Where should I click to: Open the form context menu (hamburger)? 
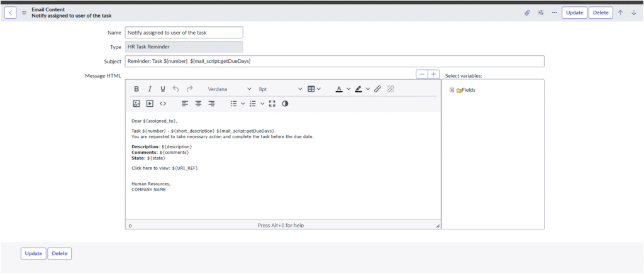[x=24, y=13]
